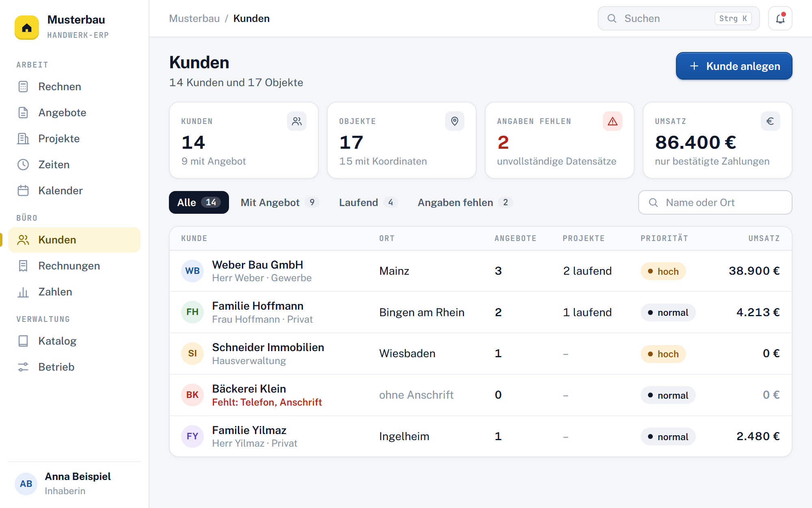Switch to the Angaben fehlen tab

pyautogui.click(x=465, y=202)
